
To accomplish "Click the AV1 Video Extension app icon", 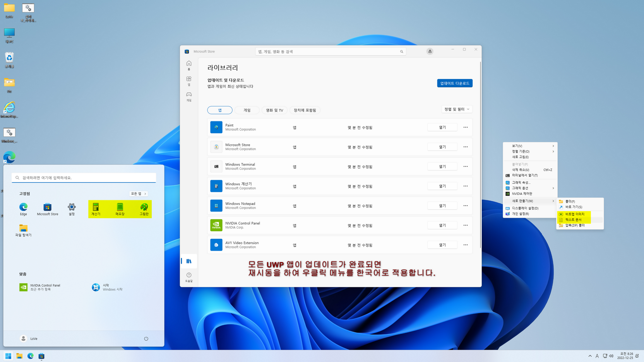I will click(216, 245).
